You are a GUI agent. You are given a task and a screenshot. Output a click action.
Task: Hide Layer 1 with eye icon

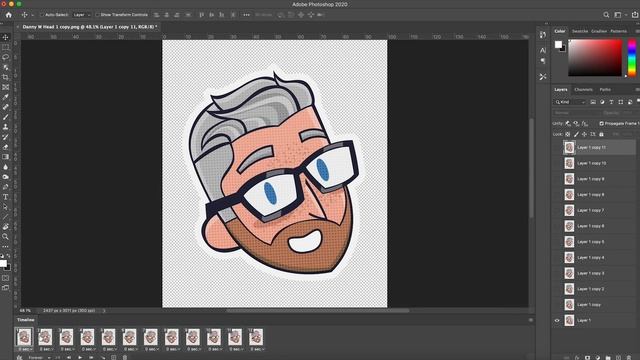click(557, 320)
